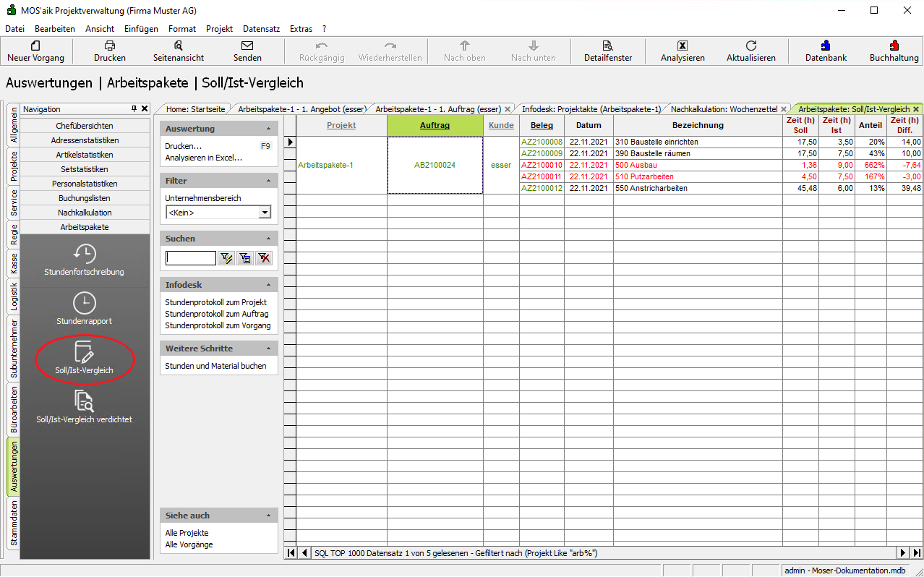
Task: Collapse the Infodesk section
Action: tap(268, 285)
